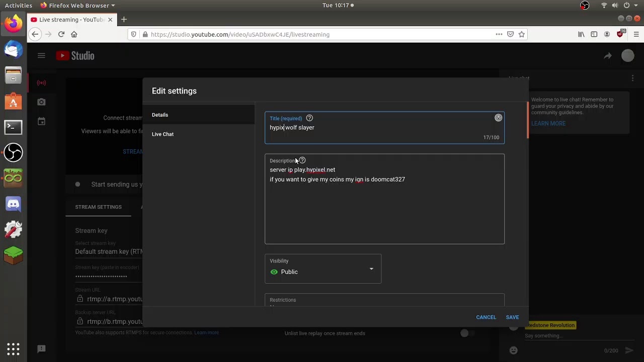The height and width of the screenshot is (362, 644).
Task: Click the emoji icon in chat box
Action: (513, 350)
